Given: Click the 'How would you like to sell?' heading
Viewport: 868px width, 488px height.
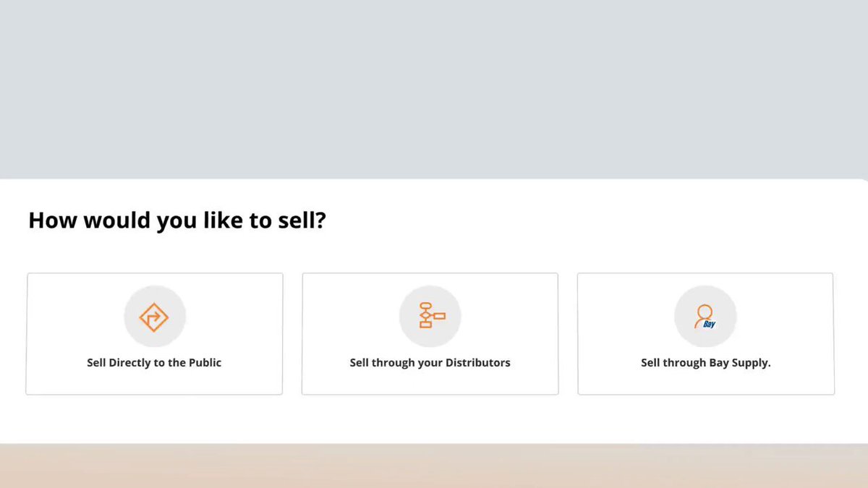Looking at the screenshot, I should pos(177,221).
